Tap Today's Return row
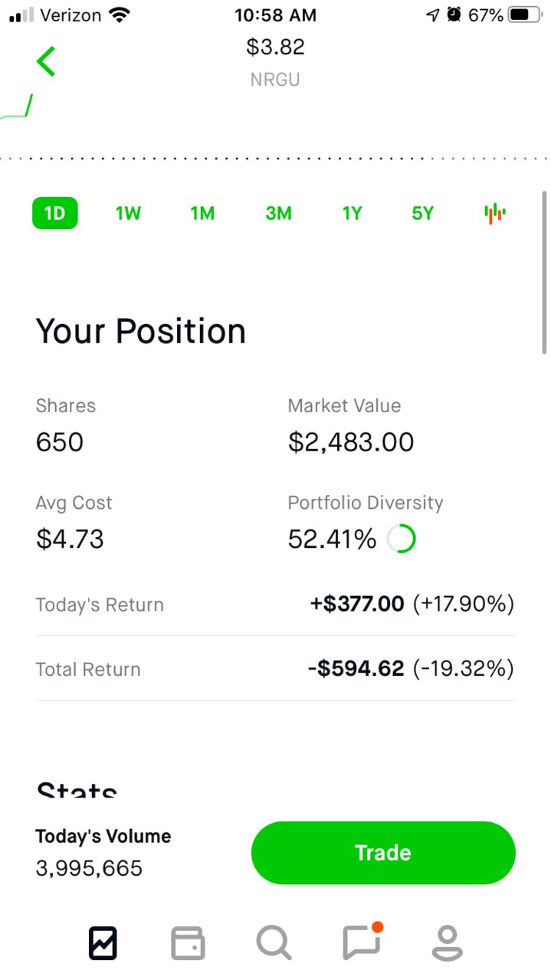Image resolution: width=551 pixels, height=980 pixels. 275,605
